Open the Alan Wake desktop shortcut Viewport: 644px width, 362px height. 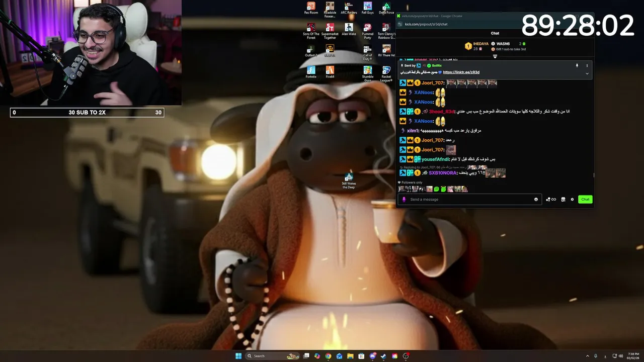point(349,29)
